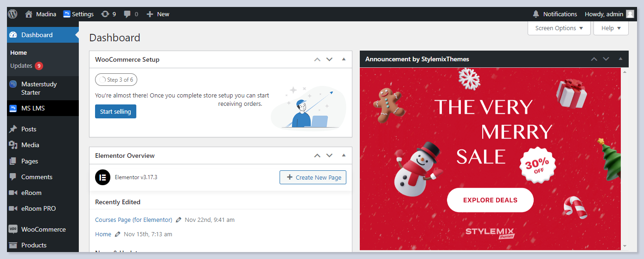Click the WordPress logo icon
The width and height of the screenshot is (644, 259).
tap(13, 14)
